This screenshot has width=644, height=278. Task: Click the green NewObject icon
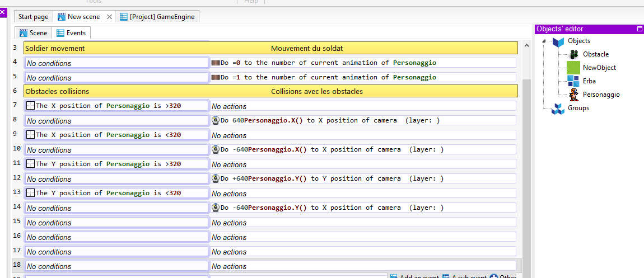coord(573,68)
